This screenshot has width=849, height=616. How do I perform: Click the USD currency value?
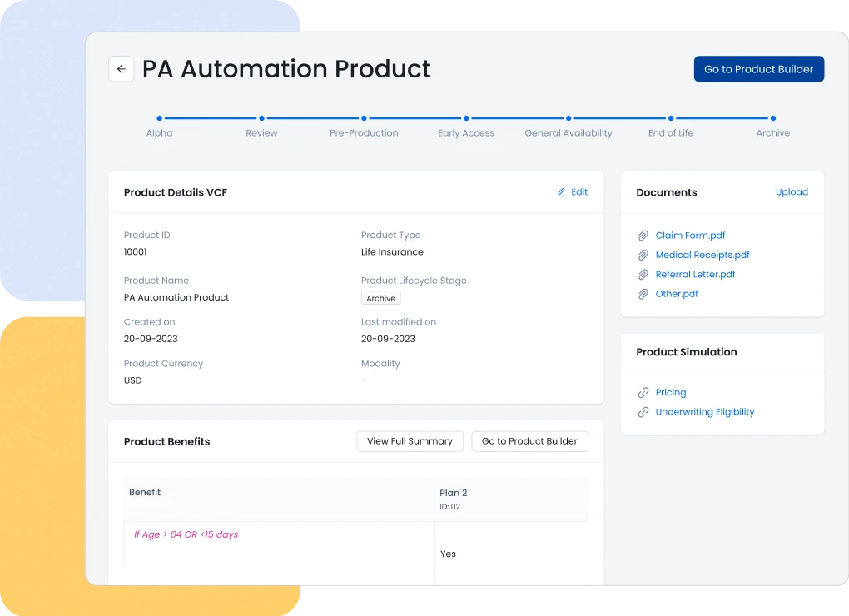(132, 380)
